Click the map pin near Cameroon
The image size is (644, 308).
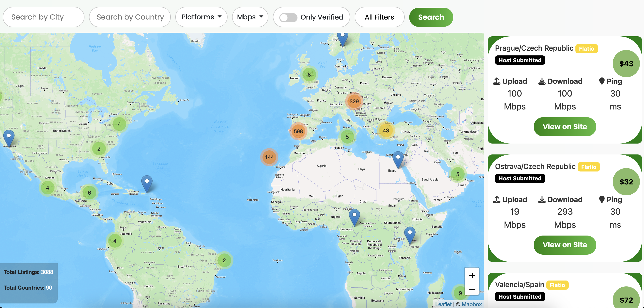click(354, 218)
